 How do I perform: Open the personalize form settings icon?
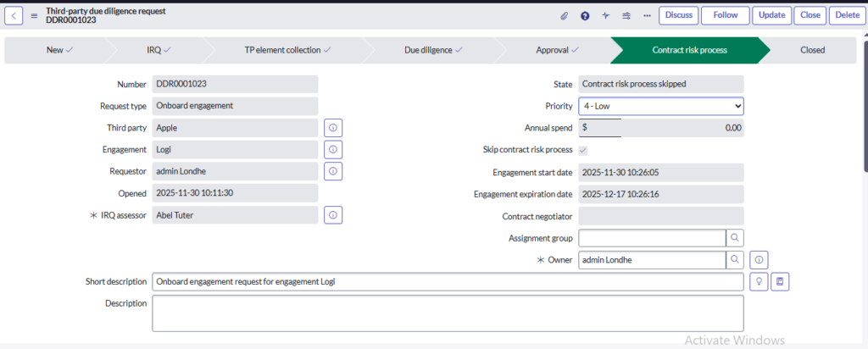[x=626, y=15]
